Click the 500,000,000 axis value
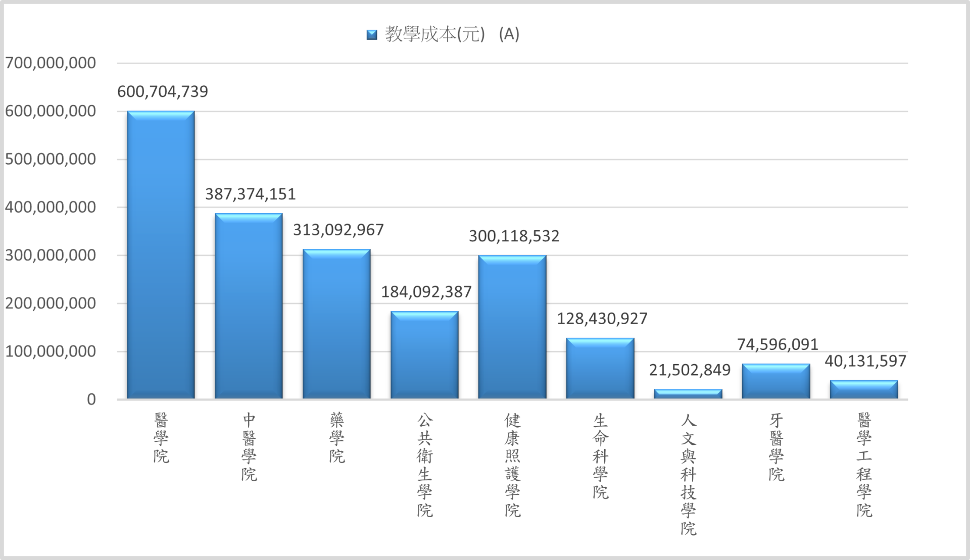 click(x=51, y=159)
